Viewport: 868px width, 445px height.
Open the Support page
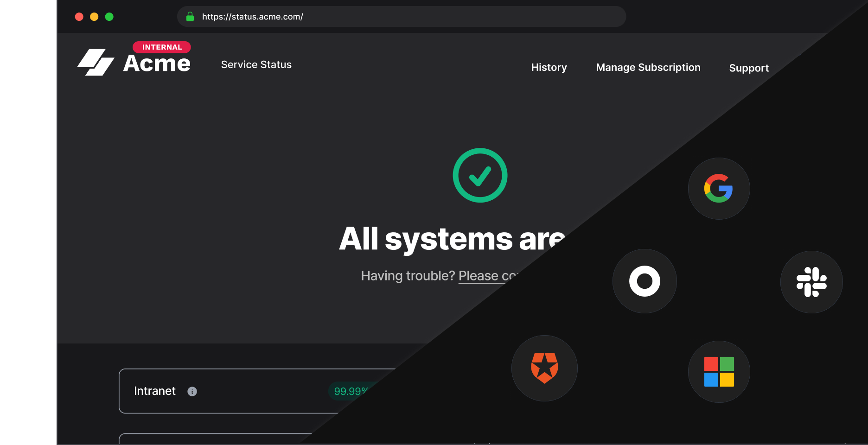pyautogui.click(x=749, y=68)
